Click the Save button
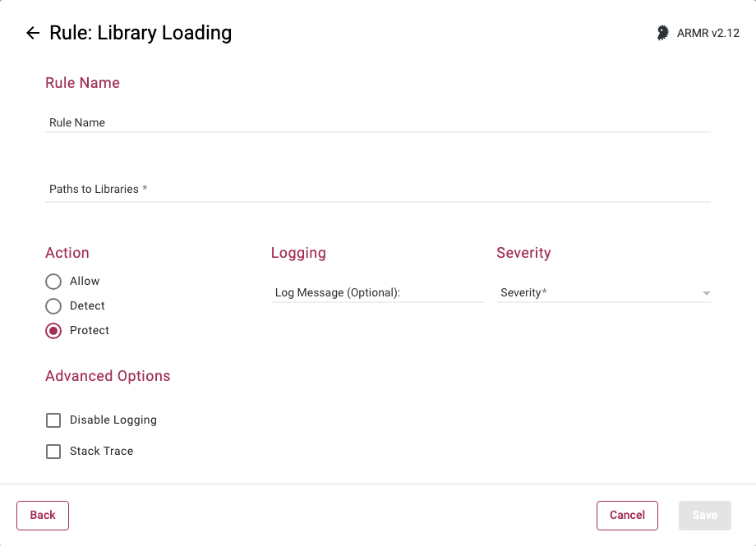The width and height of the screenshot is (756, 546). click(704, 515)
